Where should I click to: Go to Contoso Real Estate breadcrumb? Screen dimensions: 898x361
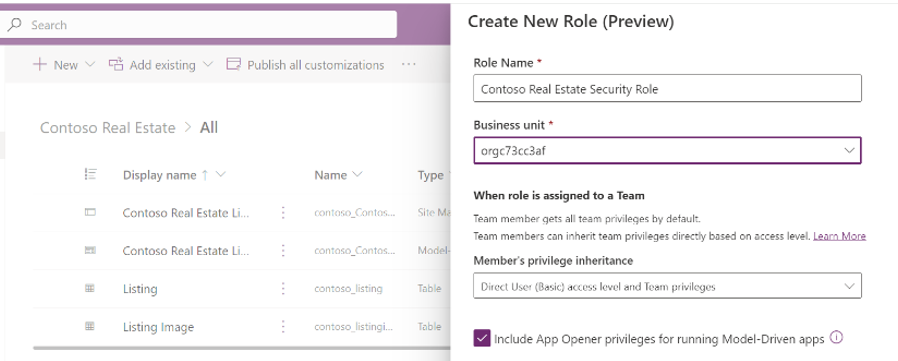click(x=108, y=127)
